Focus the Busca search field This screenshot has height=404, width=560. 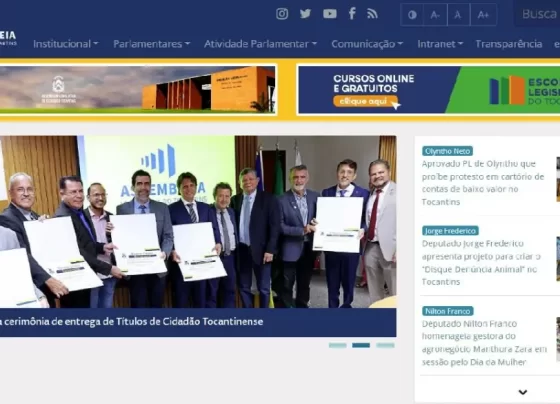pyautogui.click(x=537, y=14)
